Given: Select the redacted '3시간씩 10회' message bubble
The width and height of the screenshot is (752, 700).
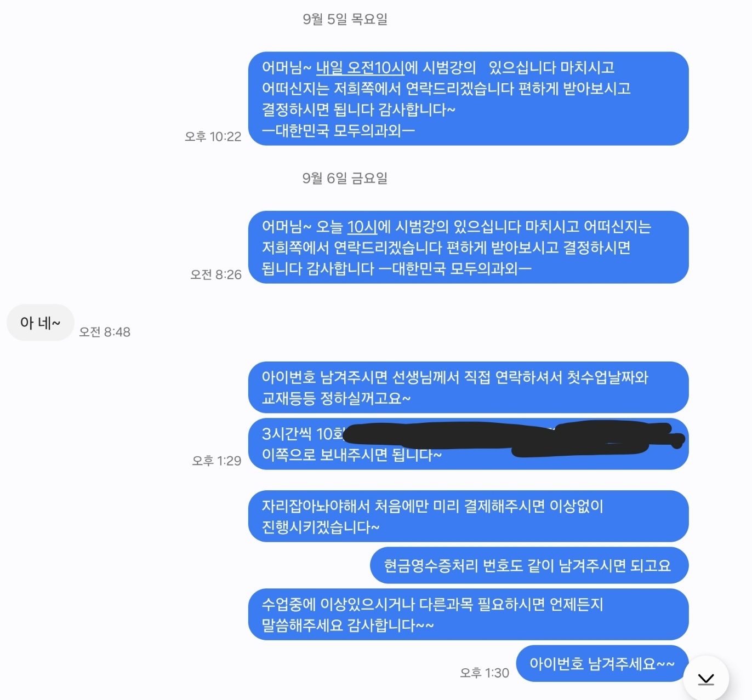Looking at the screenshot, I should coord(468,444).
